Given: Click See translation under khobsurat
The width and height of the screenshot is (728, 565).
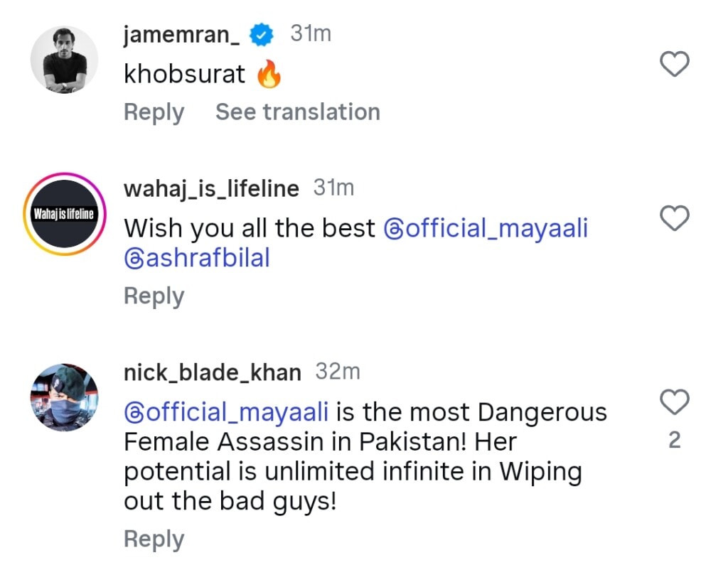Looking at the screenshot, I should tap(297, 112).
